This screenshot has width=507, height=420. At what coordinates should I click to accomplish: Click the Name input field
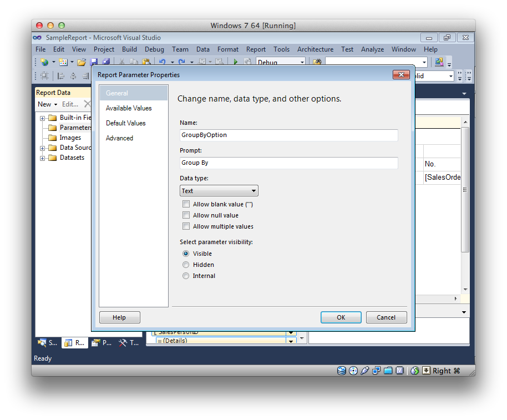click(x=289, y=135)
